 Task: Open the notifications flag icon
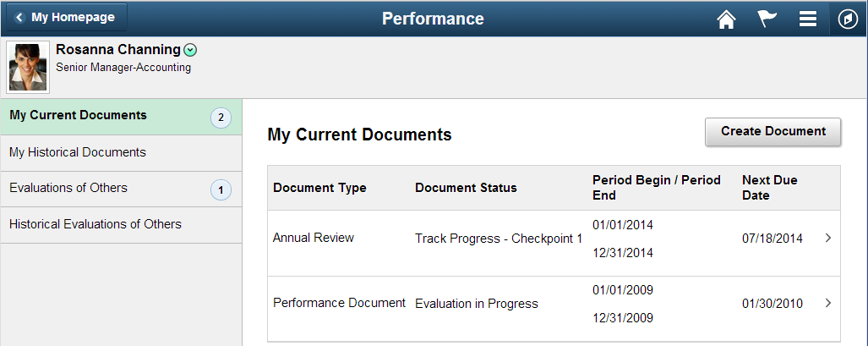(x=767, y=19)
